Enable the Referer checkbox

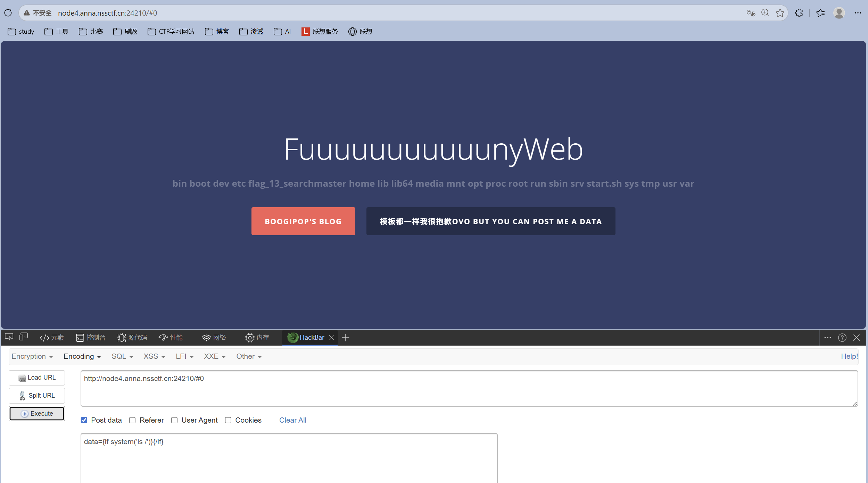pos(132,420)
